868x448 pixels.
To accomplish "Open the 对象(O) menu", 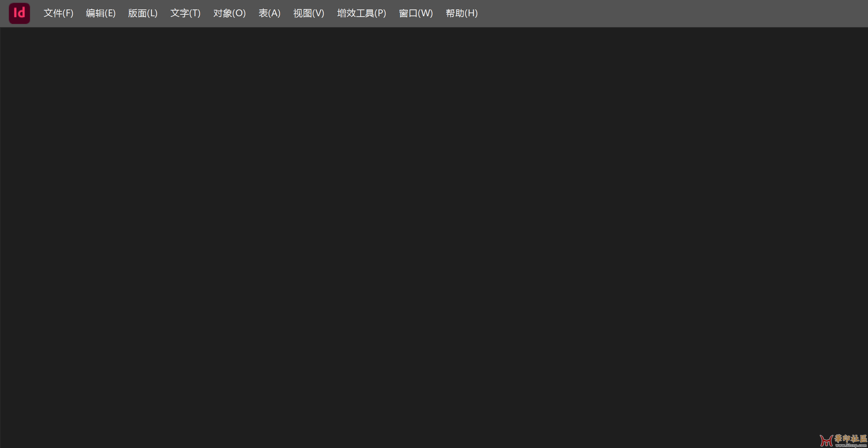I will click(229, 13).
